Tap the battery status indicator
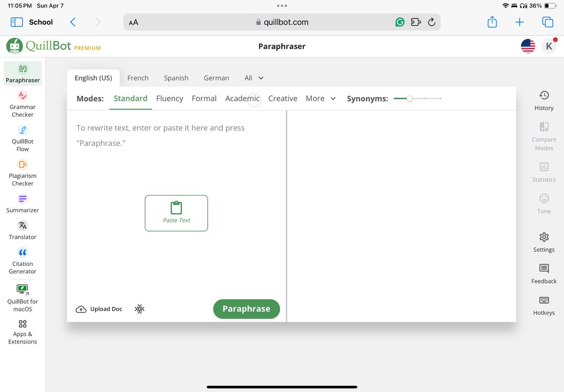Screen dimensions: 564x392 pos(550,6)
